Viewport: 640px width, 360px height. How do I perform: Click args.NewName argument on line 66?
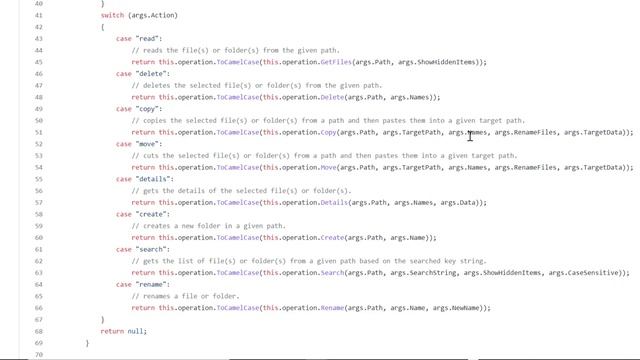[456, 308]
